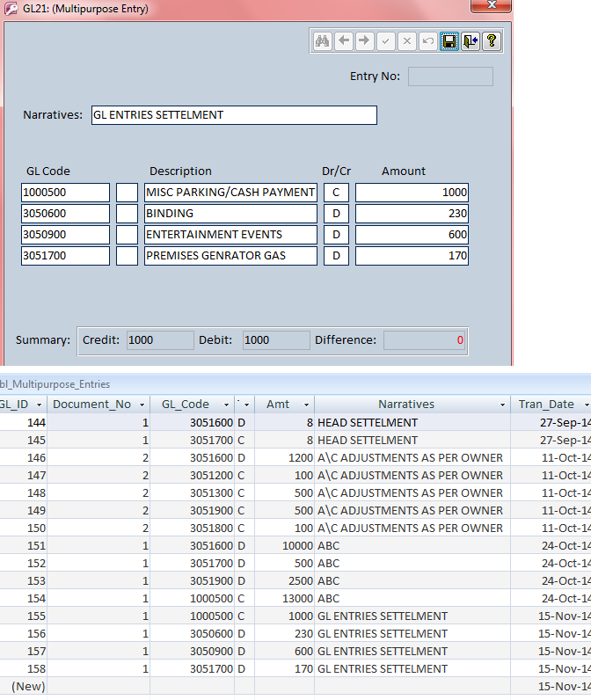The width and height of the screenshot is (591, 700).
Task: Toggle the small box beside GL code 1000500
Action: tap(128, 193)
